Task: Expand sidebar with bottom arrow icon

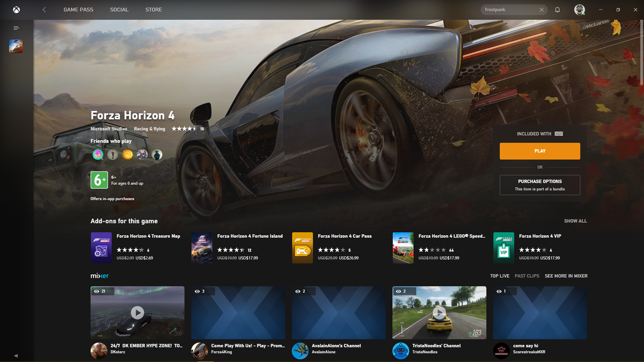Action: pyautogui.click(x=16, y=356)
